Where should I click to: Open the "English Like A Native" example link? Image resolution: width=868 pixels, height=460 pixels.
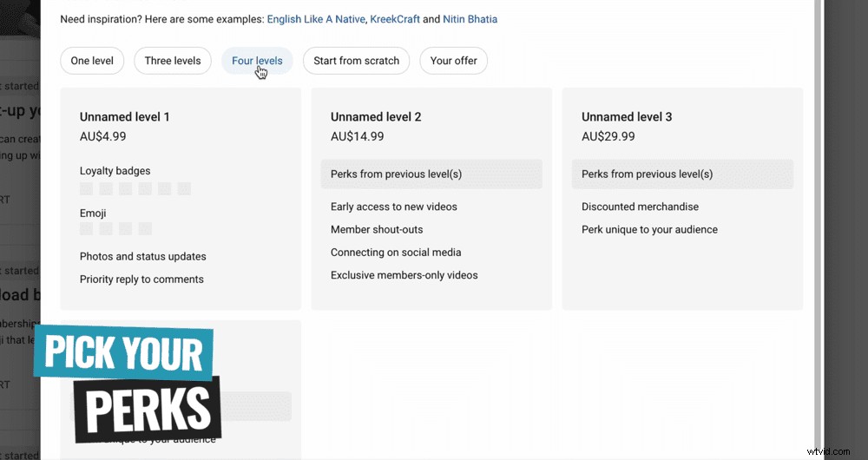click(318, 18)
